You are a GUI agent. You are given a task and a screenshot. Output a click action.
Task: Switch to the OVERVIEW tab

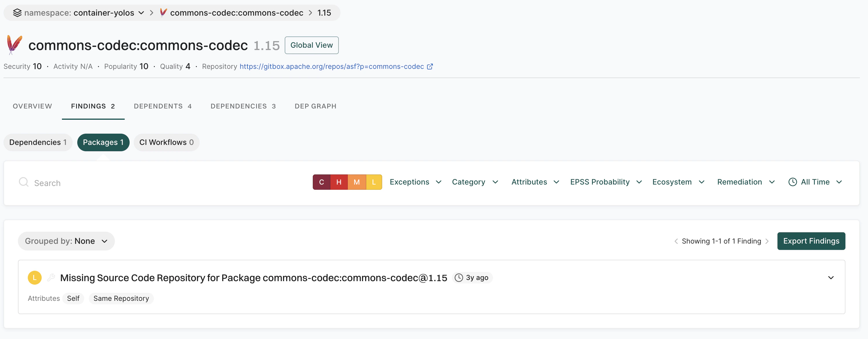32,106
